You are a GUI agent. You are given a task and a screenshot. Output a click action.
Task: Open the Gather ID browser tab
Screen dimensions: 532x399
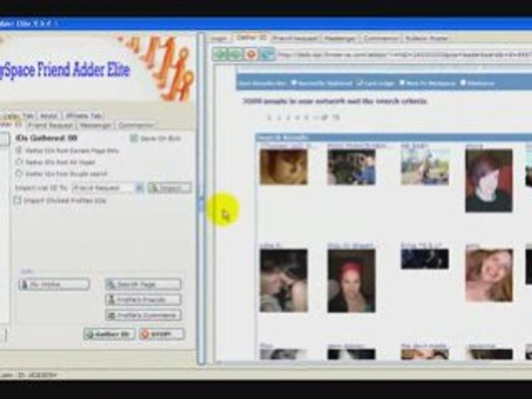pos(251,38)
